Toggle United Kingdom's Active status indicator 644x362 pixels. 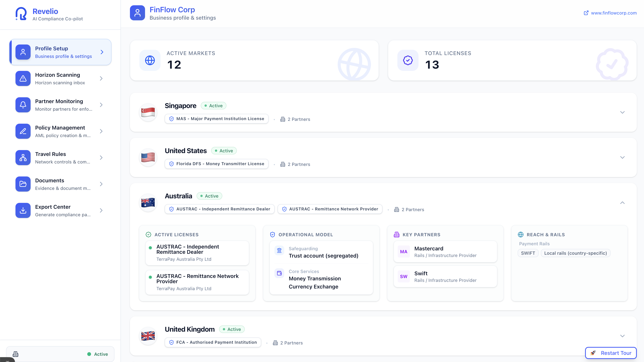(232, 329)
